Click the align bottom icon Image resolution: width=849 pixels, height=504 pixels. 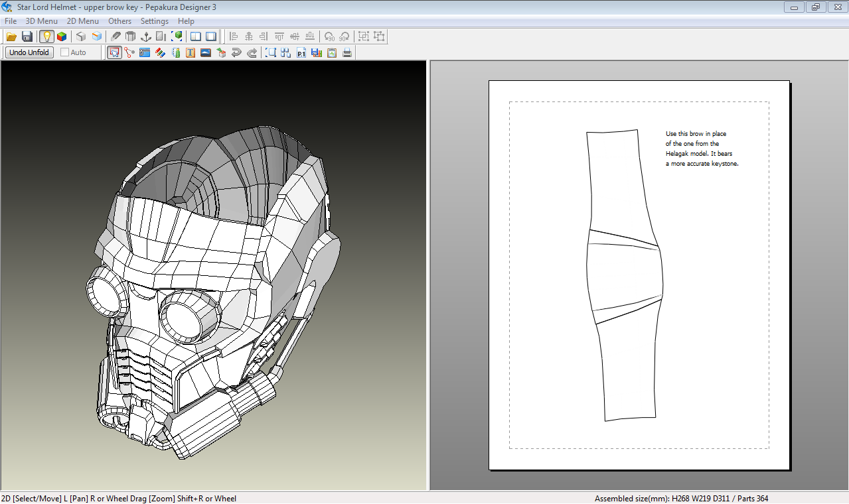click(310, 36)
